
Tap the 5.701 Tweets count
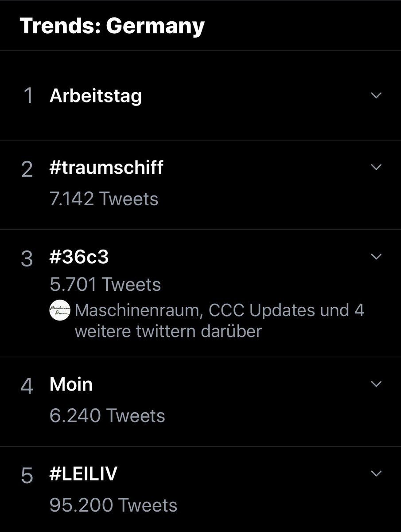click(x=105, y=285)
